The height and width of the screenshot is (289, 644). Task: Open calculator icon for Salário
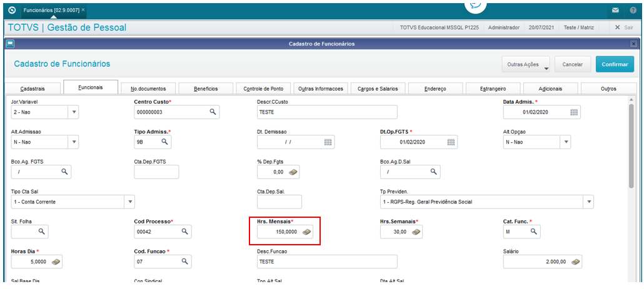tap(575, 262)
